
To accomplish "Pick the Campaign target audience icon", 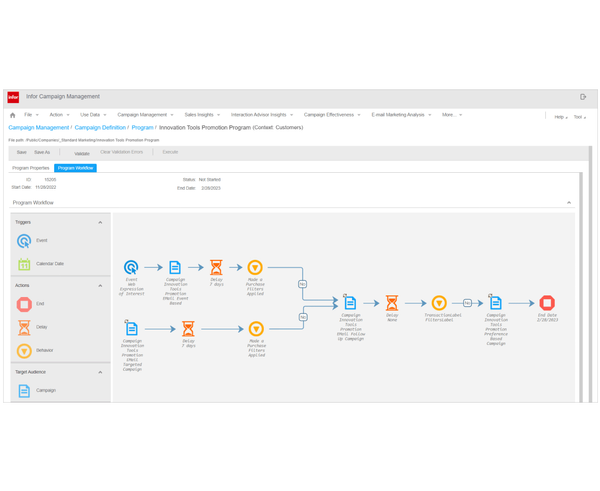I will (x=24, y=391).
